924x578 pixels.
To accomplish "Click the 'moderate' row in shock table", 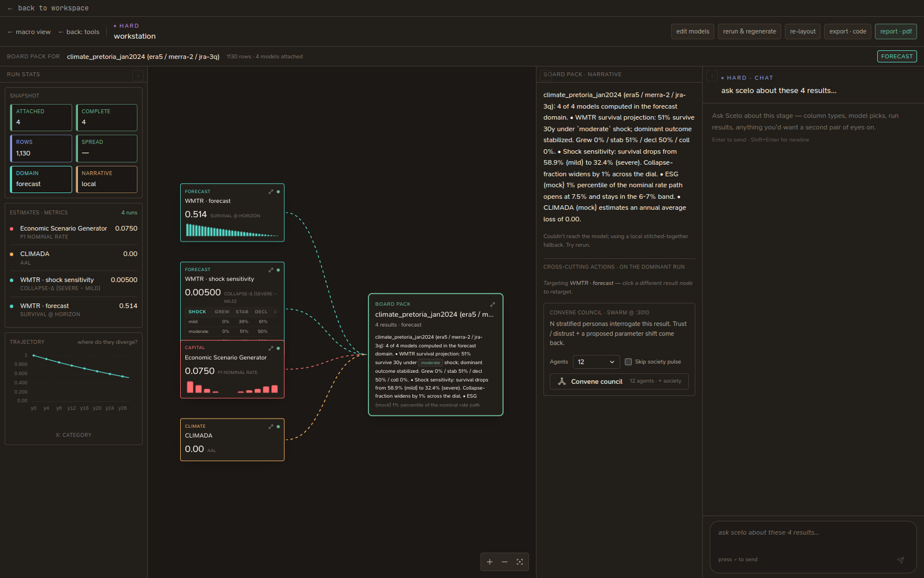I will click(x=232, y=332).
